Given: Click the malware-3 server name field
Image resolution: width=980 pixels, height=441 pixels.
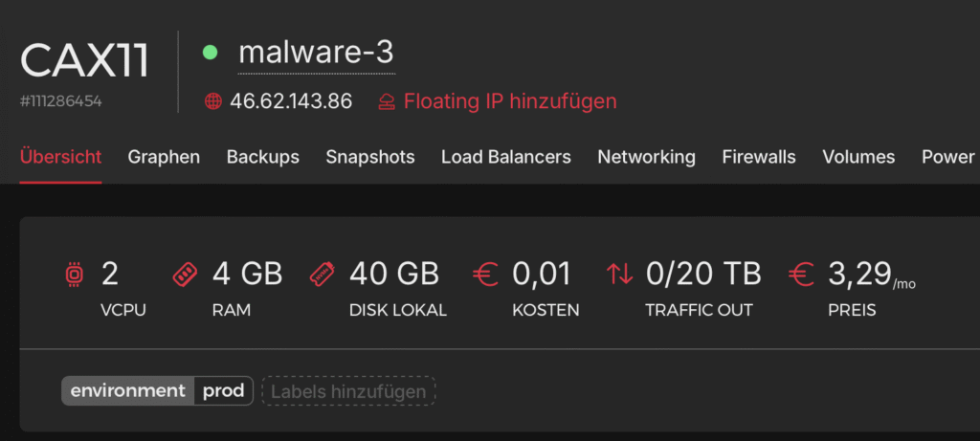Looking at the screenshot, I should (316, 53).
